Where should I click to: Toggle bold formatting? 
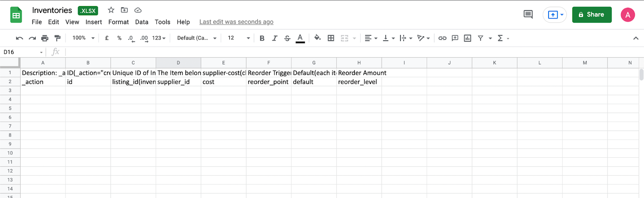(262, 38)
